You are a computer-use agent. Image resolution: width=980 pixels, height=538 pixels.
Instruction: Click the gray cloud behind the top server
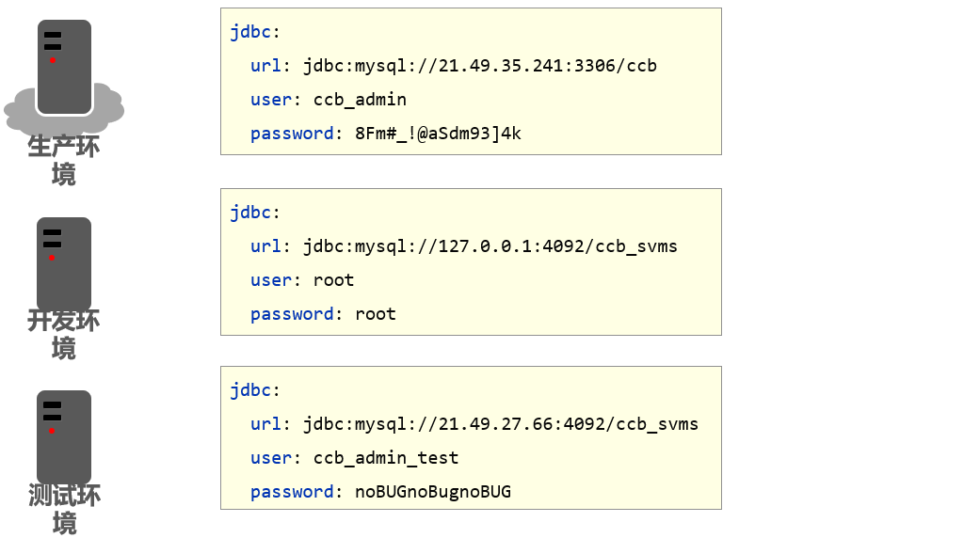[110, 108]
